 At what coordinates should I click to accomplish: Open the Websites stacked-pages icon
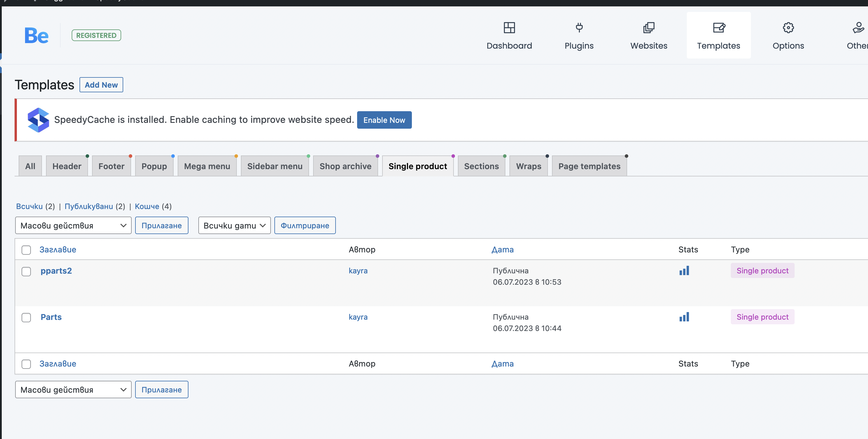pyautogui.click(x=649, y=28)
